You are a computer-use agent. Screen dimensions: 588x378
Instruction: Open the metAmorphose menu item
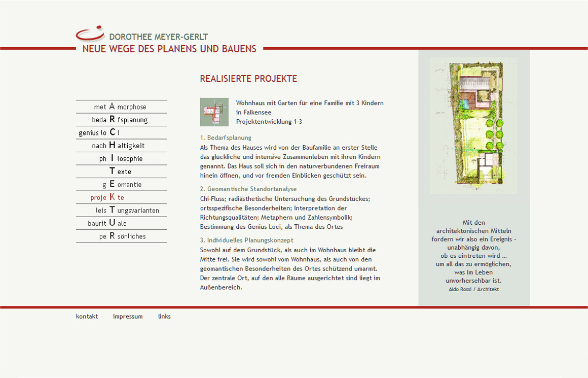point(121,107)
